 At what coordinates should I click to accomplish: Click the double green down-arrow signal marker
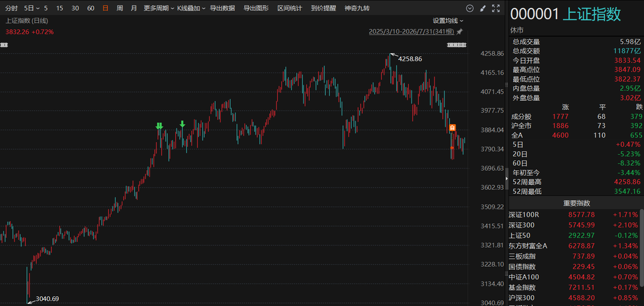[x=159, y=125]
